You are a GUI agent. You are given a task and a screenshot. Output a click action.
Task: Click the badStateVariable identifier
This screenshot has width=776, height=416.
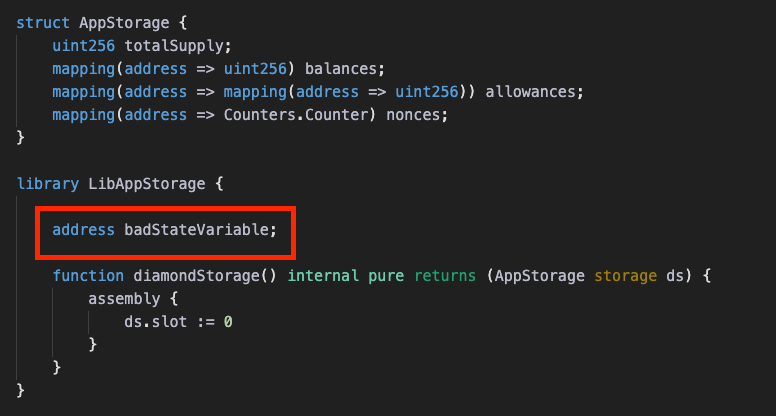tap(196, 230)
